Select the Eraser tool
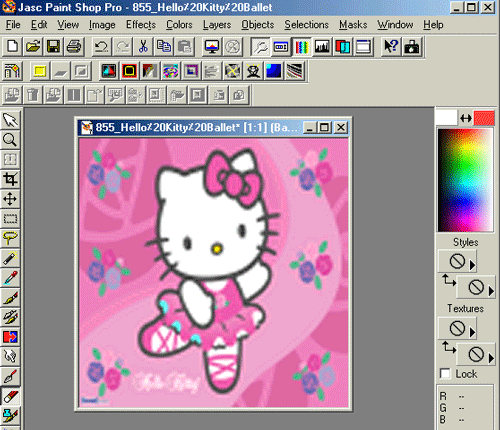 (10, 396)
